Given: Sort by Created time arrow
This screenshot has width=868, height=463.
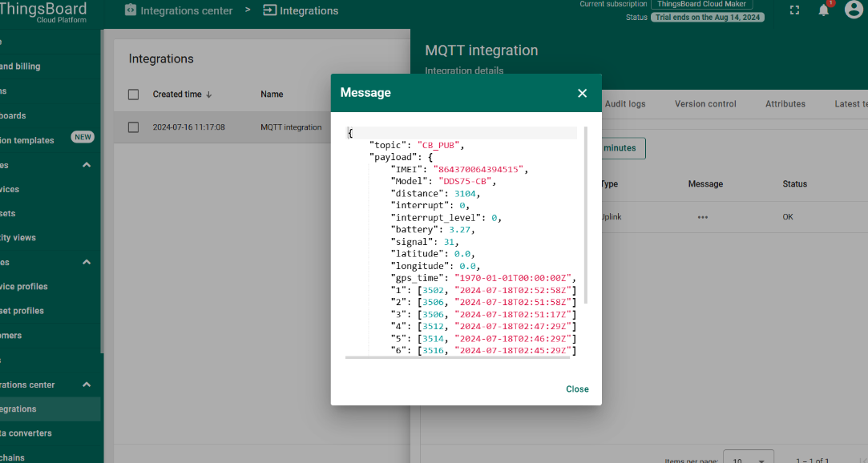Looking at the screenshot, I should pos(208,95).
